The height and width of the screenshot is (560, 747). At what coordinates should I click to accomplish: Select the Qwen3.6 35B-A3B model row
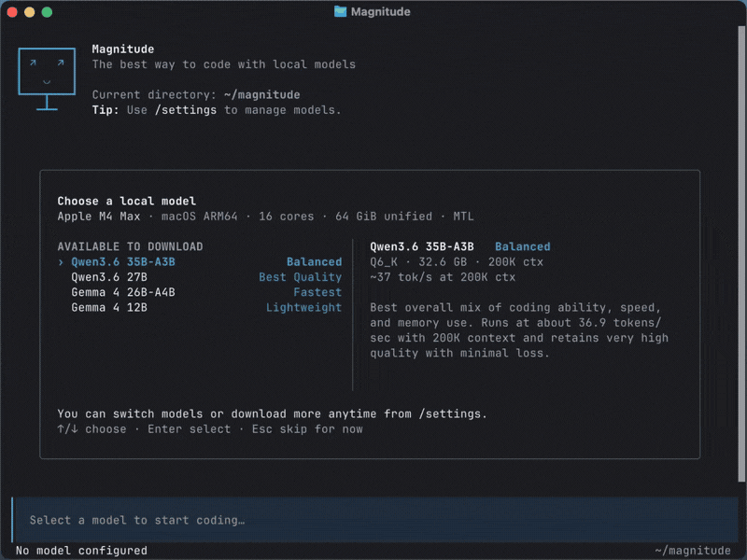coord(200,262)
